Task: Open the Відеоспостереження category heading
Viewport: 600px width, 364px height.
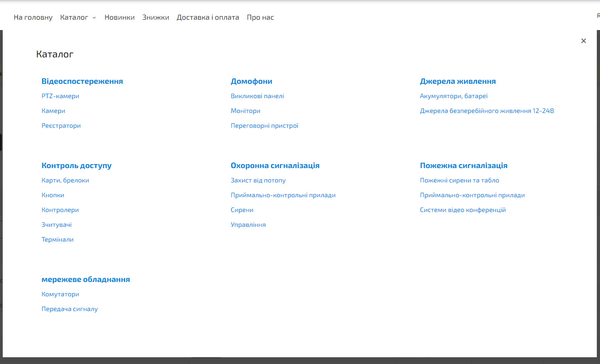Action: pyautogui.click(x=82, y=81)
